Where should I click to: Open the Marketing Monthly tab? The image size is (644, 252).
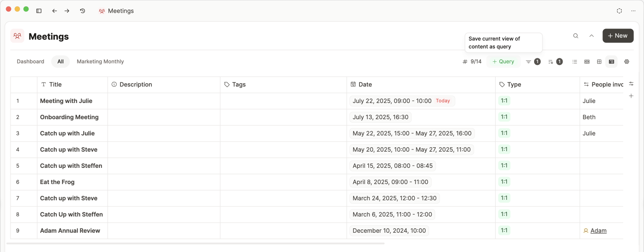click(100, 62)
